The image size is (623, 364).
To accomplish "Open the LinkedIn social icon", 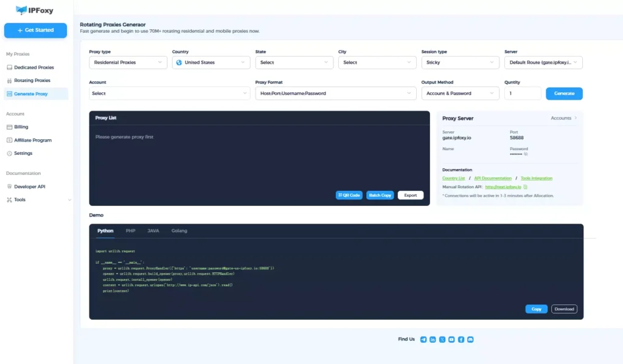I will tap(433, 339).
